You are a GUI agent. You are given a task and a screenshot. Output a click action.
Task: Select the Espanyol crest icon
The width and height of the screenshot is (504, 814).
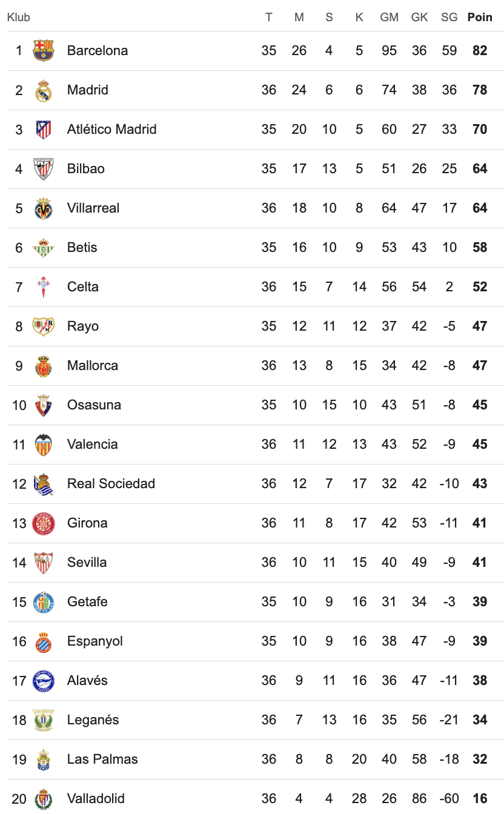coord(44,641)
